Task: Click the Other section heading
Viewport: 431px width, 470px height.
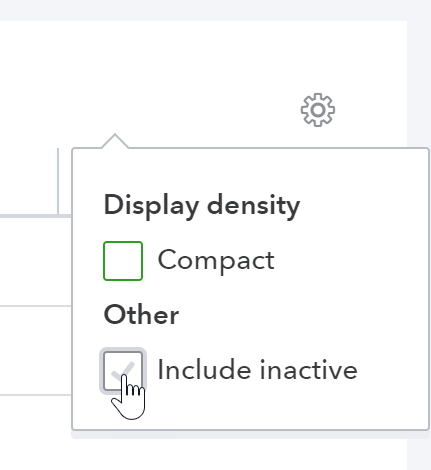Action: 141,315
